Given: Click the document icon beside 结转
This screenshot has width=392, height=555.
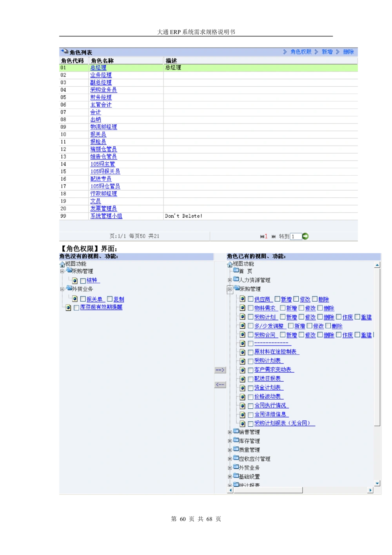Looking at the screenshot, I should (75, 280).
